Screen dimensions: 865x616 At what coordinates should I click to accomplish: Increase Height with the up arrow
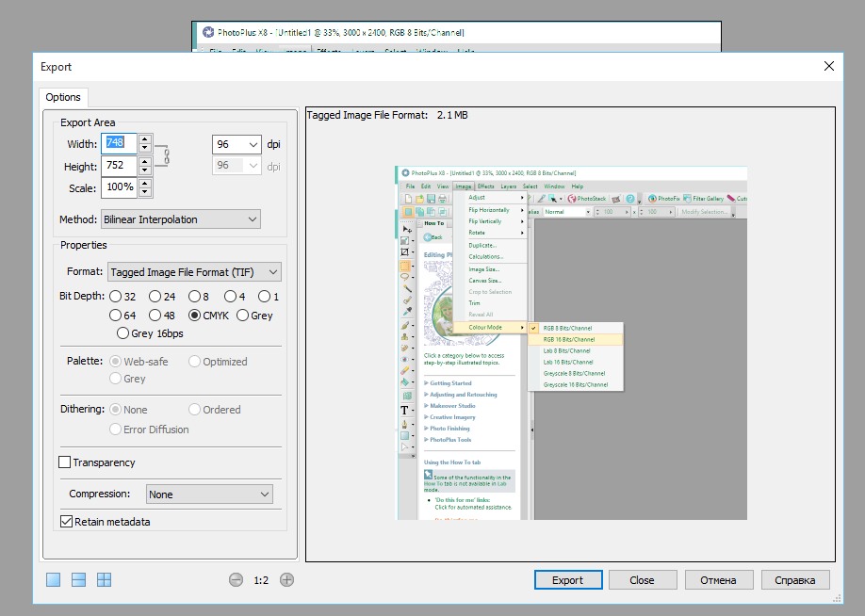[145, 161]
